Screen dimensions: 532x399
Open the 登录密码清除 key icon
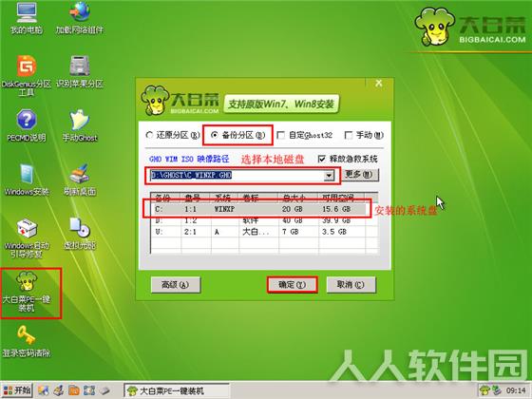[x=27, y=341]
